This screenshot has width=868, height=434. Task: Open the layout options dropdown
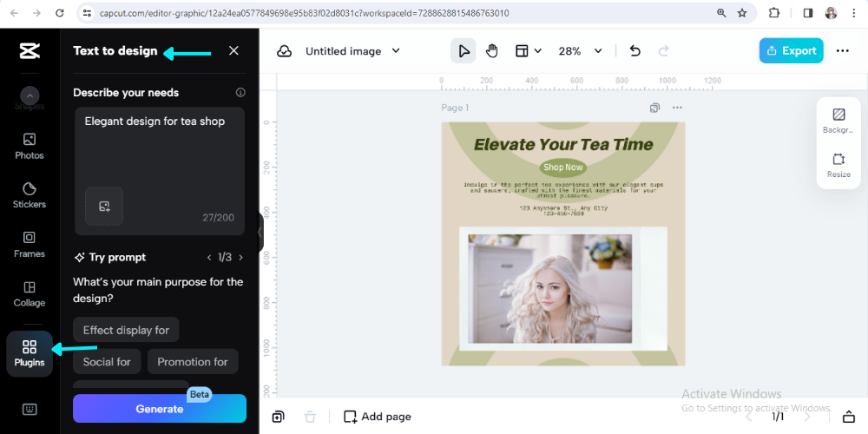click(528, 51)
